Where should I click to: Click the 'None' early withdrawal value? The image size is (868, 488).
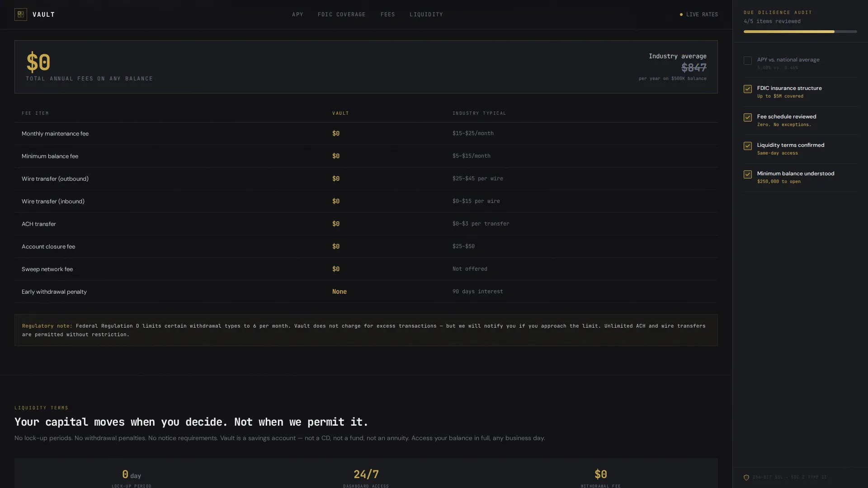340,291
